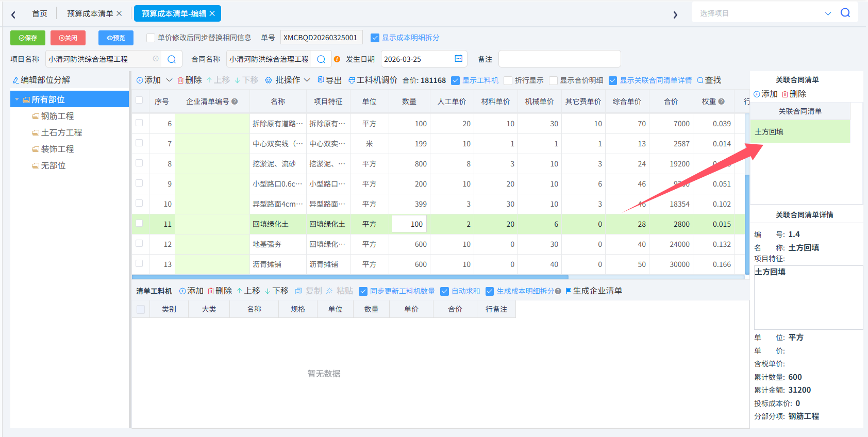Switch to the 预算成本清单 tab
This screenshot has height=437, width=868.
point(90,14)
